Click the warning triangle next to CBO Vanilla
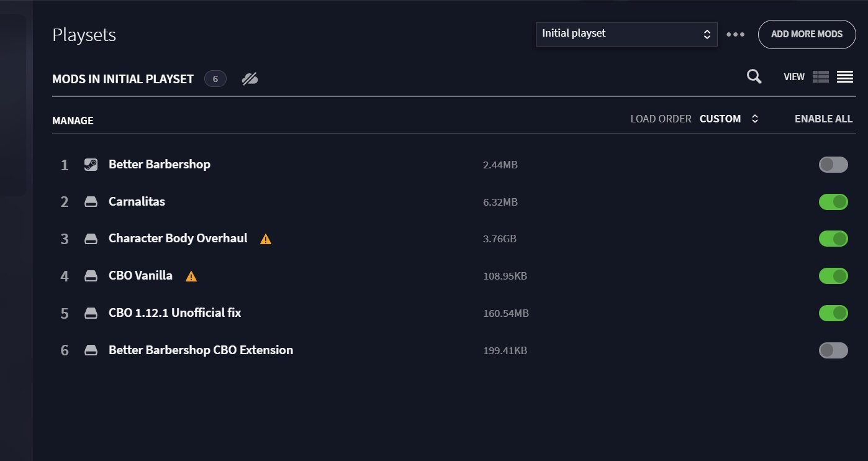 [x=191, y=276]
